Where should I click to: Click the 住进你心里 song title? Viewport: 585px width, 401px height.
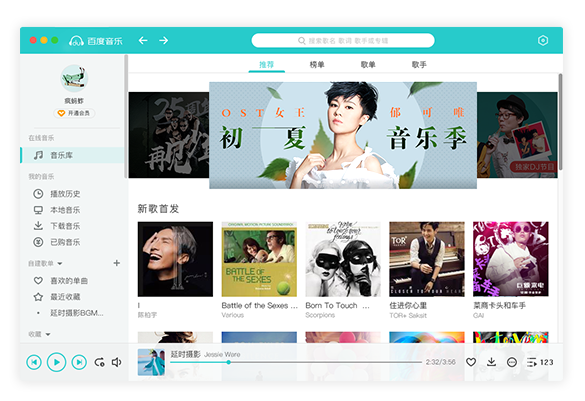408,306
